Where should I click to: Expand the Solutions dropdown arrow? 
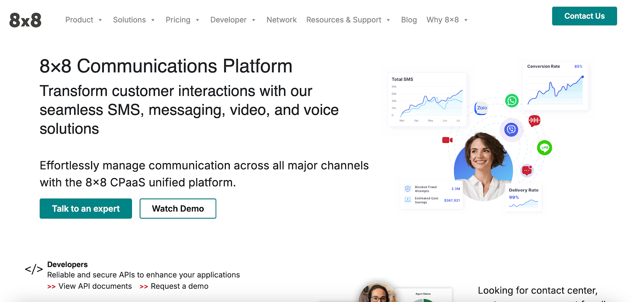153,20
